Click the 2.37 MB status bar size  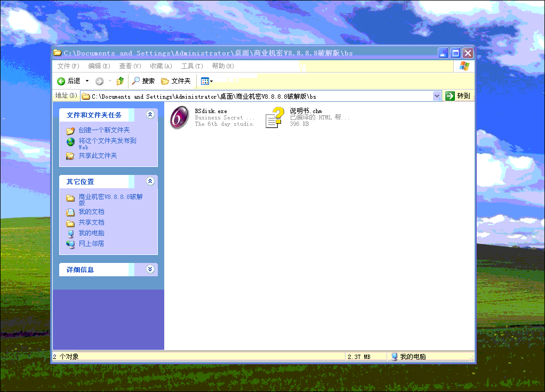click(359, 357)
